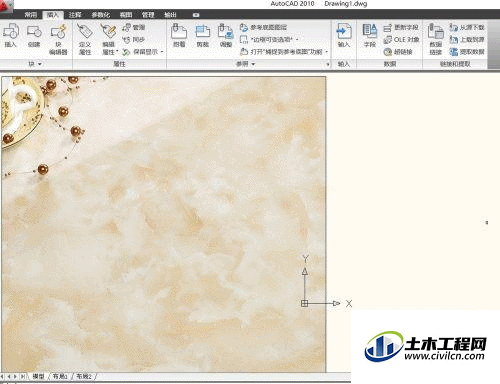Click the Attach (附着) reference icon
The width and height of the screenshot is (500, 384).
click(179, 32)
